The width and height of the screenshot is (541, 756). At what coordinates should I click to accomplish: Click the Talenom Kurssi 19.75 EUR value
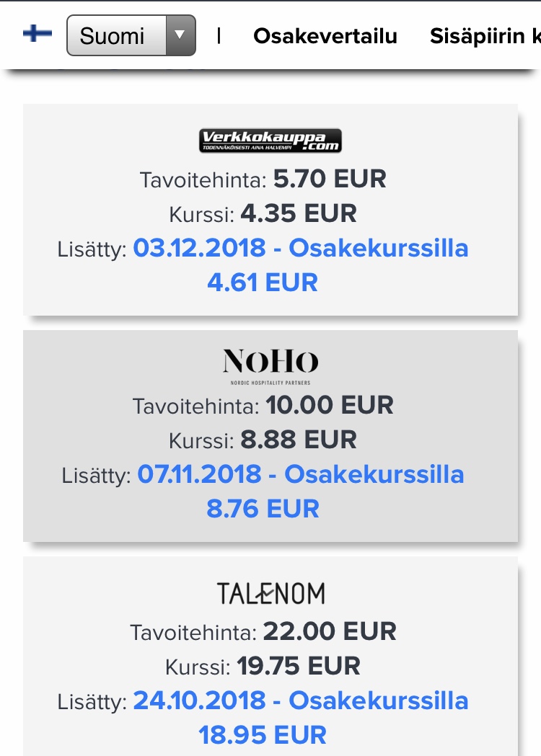coord(299,666)
